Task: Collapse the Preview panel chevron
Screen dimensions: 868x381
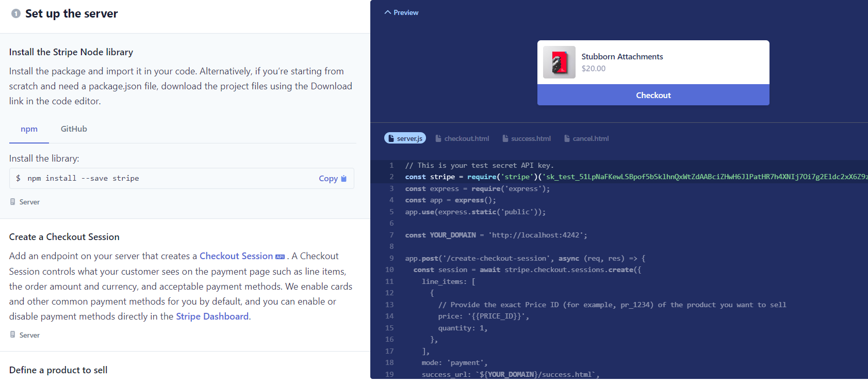Action: (x=388, y=12)
